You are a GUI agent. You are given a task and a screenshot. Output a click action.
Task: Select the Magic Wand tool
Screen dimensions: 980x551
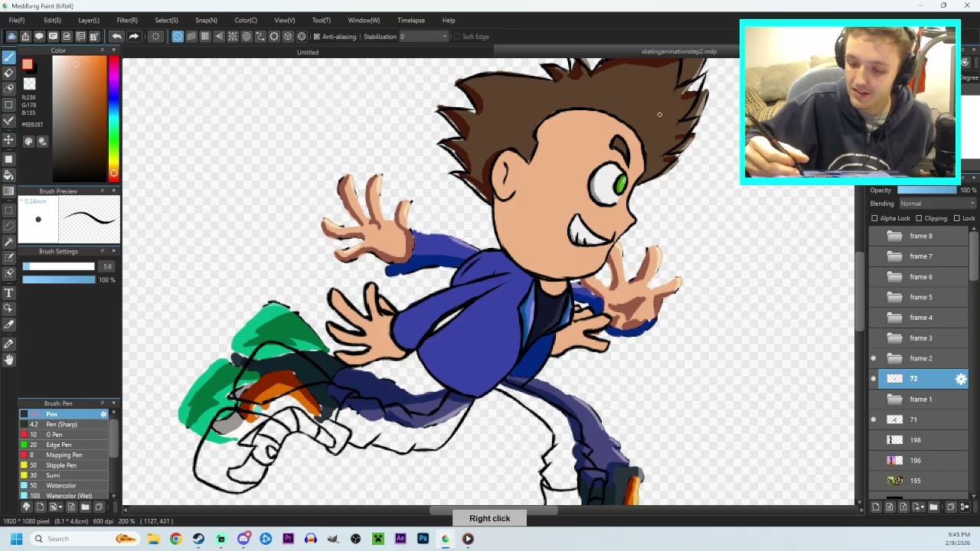(x=9, y=242)
